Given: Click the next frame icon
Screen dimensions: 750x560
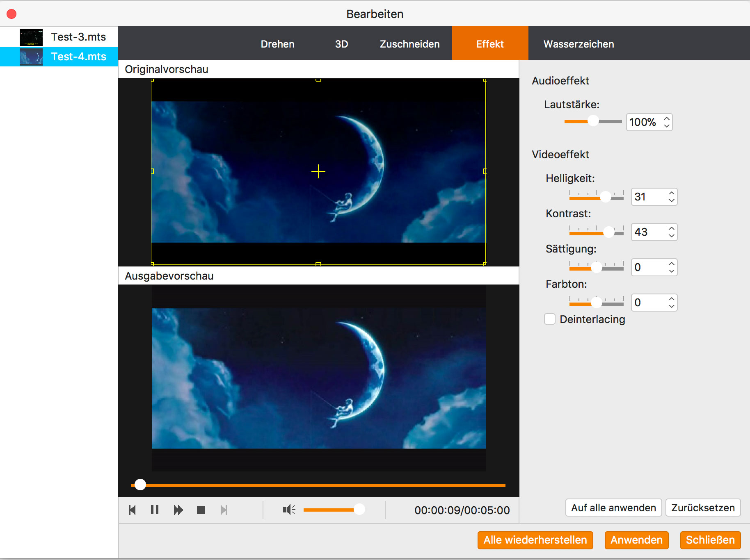Looking at the screenshot, I should [224, 510].
